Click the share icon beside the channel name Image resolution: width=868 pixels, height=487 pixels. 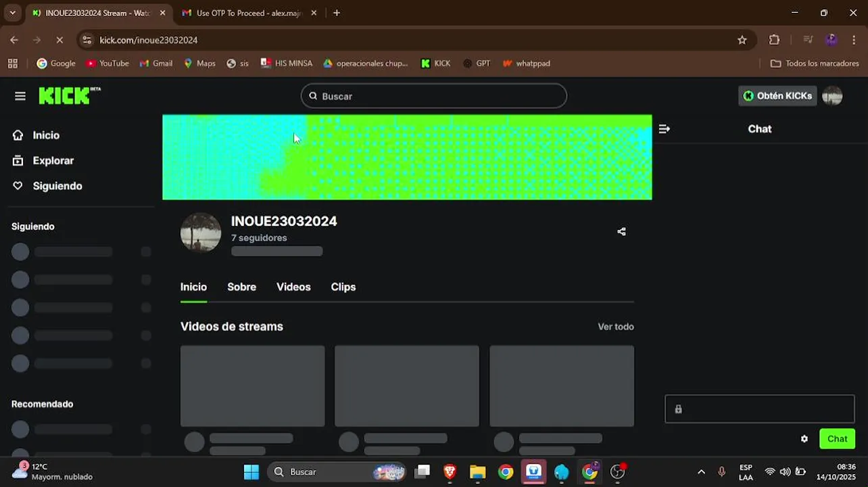click(621, 232)
